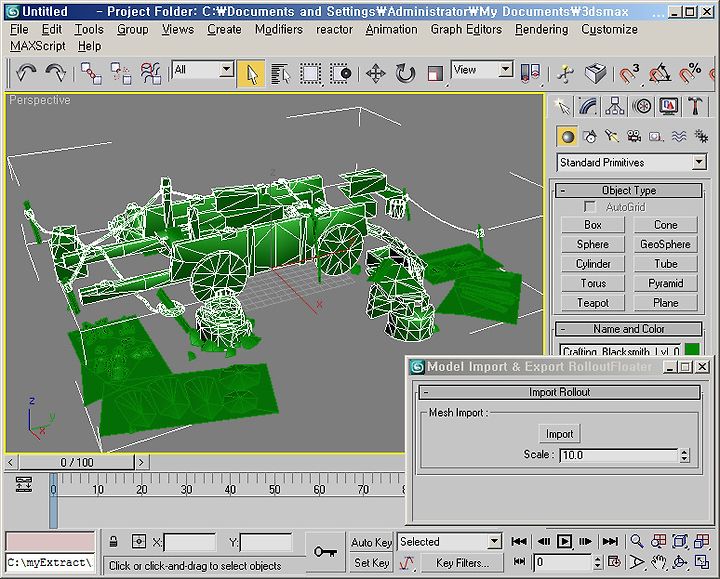Viewport: 720px width, 579px height.
Task: Select the Helpers category icon
Action: point(656,136)
